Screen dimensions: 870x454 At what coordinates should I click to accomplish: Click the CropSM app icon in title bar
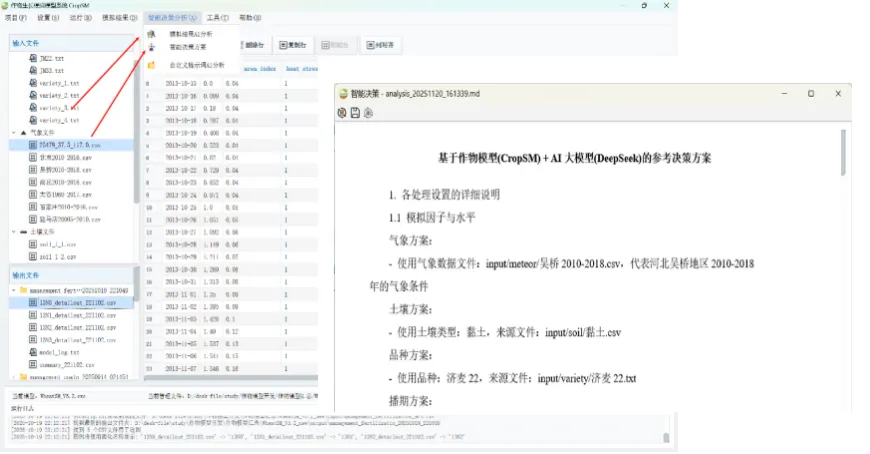[x=5, y=5]
